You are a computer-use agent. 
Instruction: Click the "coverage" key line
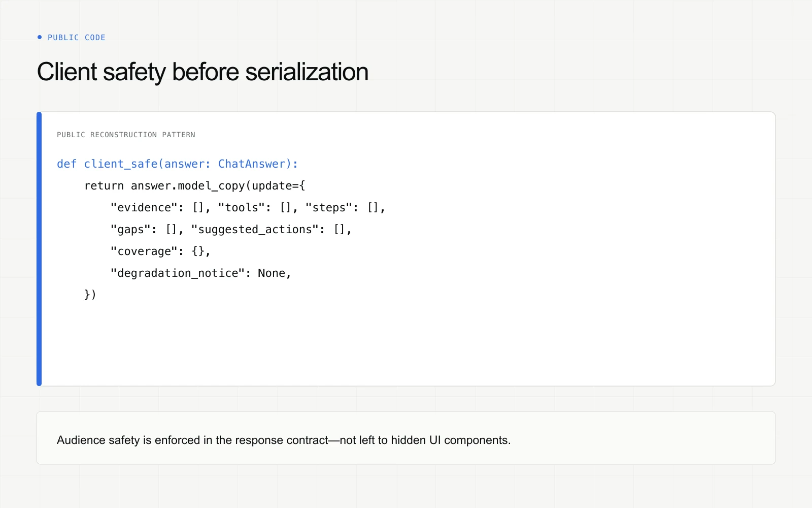point(160,251)
